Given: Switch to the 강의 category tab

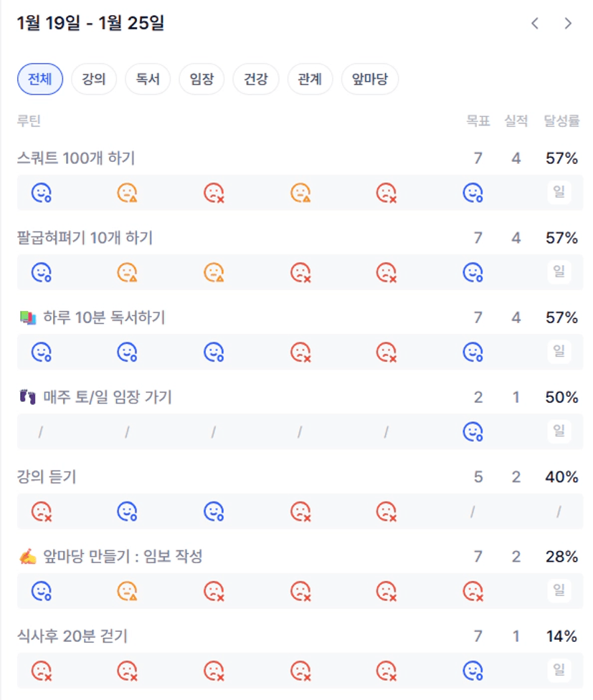Looking at the screenshot, I should click(x=94, y=80).
